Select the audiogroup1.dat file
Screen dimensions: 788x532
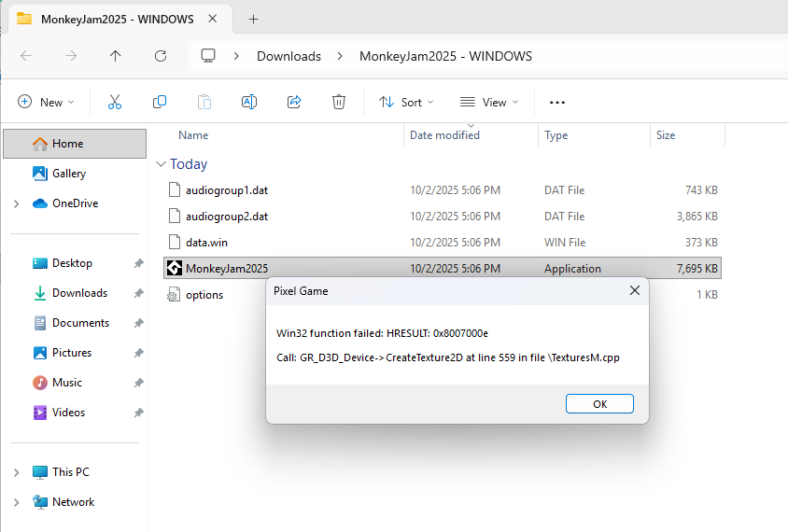(443, 189)
